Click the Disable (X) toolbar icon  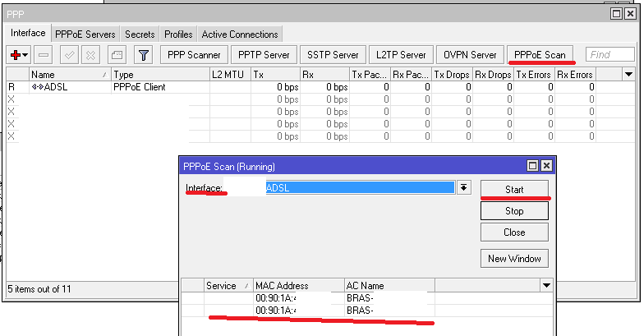click(x=90, y=55)
